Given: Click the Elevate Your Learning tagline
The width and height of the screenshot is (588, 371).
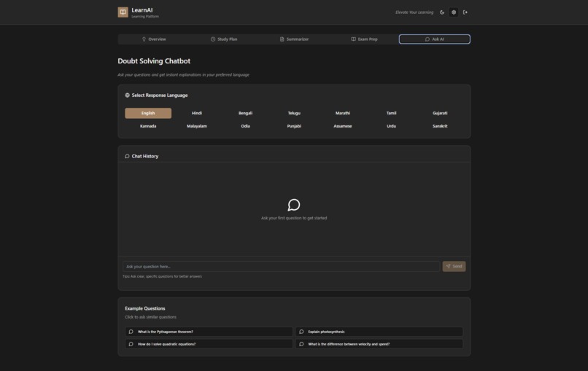Looking at the screenshot, I should [414, 12].
